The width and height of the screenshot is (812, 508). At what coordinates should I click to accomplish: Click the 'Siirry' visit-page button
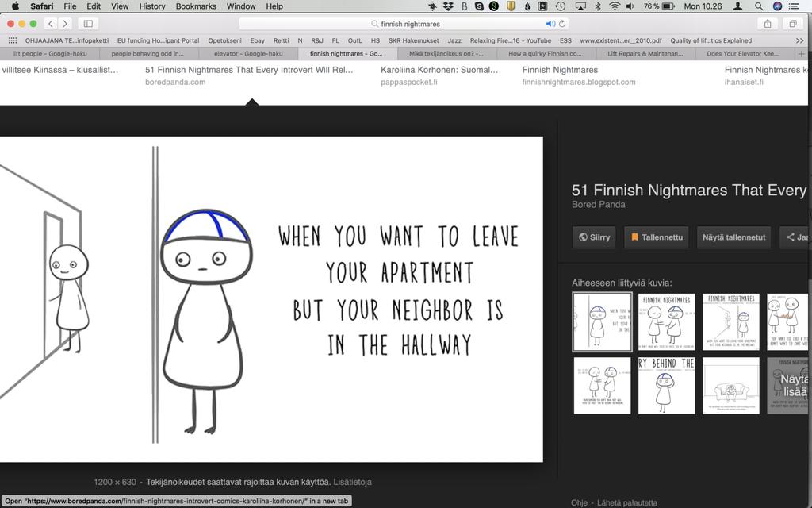click(594, 237)
